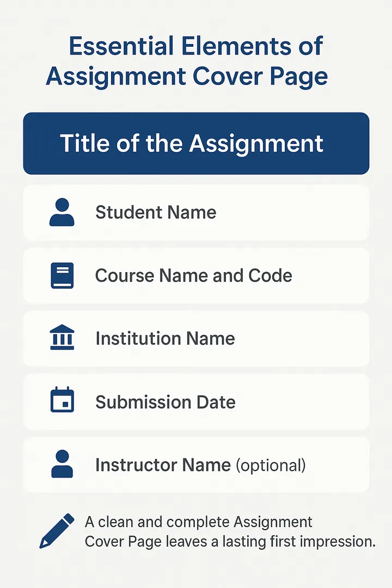392x588 pixels.
Task: Click the A clean and complete Assignment line
Action: [x=198, y=522]
